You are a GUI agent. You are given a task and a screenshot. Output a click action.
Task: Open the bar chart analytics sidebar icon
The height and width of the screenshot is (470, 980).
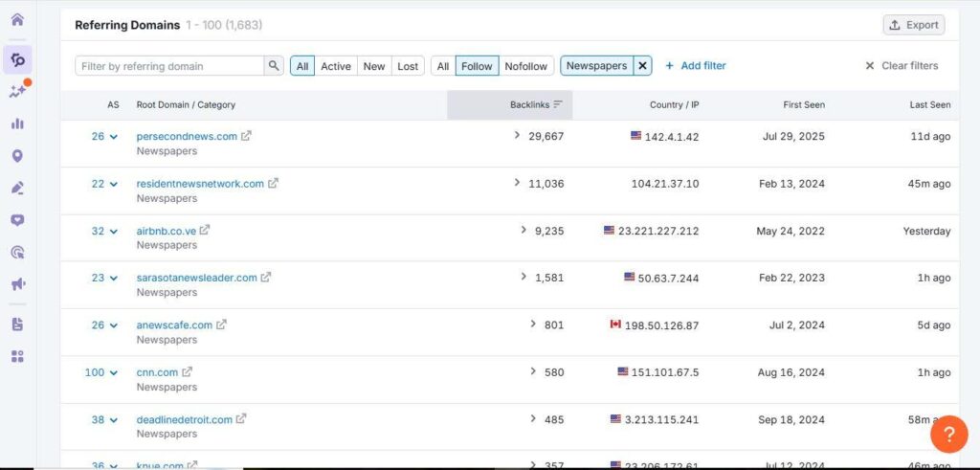pyautogui.click(x=17, y=123)
